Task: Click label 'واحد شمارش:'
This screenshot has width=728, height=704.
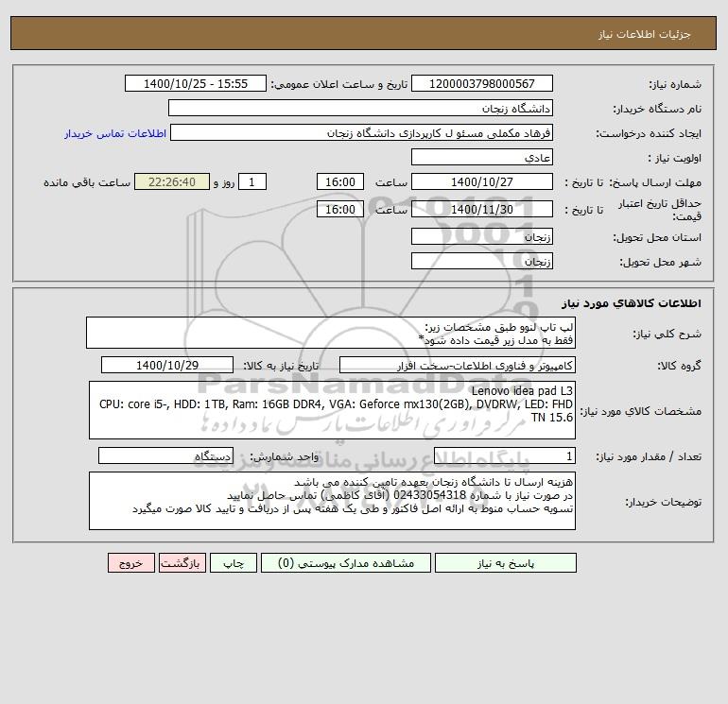Action: click(x=285, y=456)
